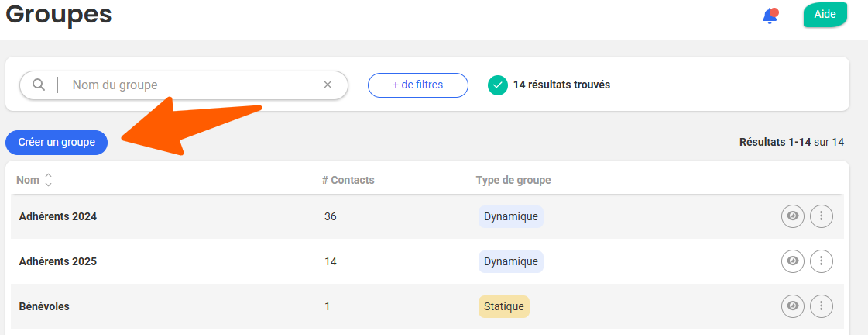
Task: View the Bénévoles group
Action: coord(792,306)
